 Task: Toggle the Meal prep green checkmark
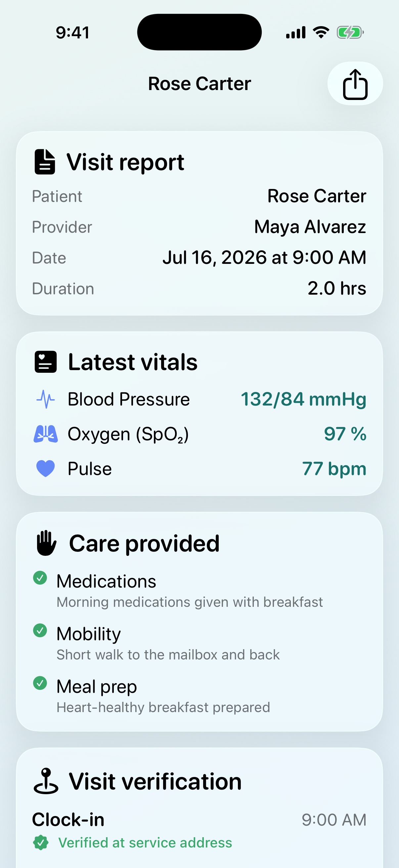tap(40, 683)
